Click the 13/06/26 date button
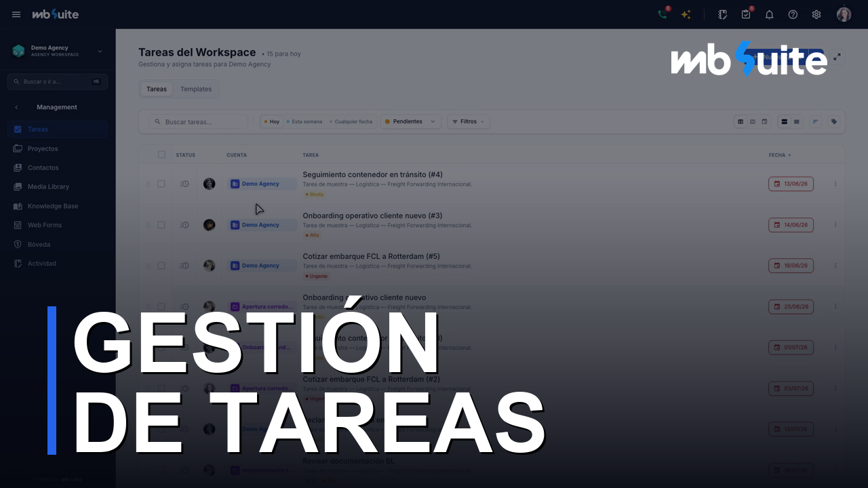 click(791, 184)
